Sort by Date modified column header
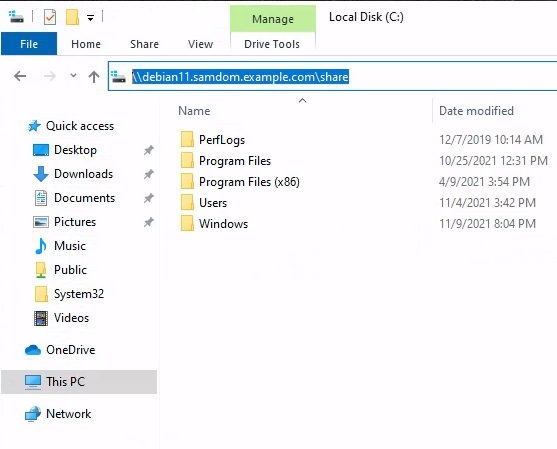 (x=476, y=111)
